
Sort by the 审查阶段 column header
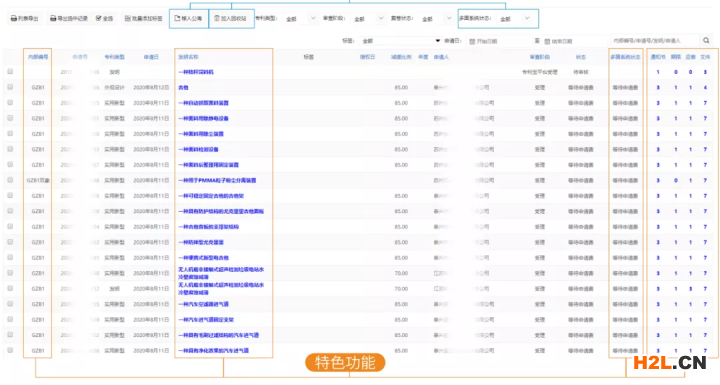pos(540,57)
